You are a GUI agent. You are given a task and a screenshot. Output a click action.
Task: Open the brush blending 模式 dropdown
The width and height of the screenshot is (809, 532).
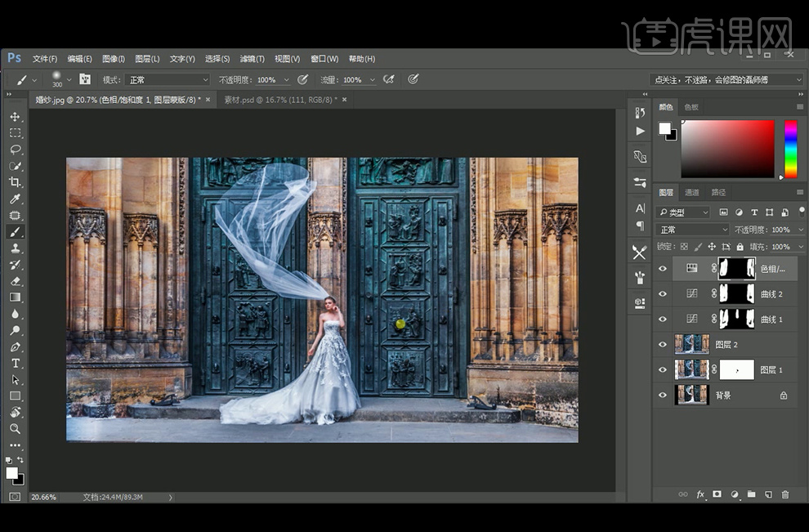tap(168, 80)
